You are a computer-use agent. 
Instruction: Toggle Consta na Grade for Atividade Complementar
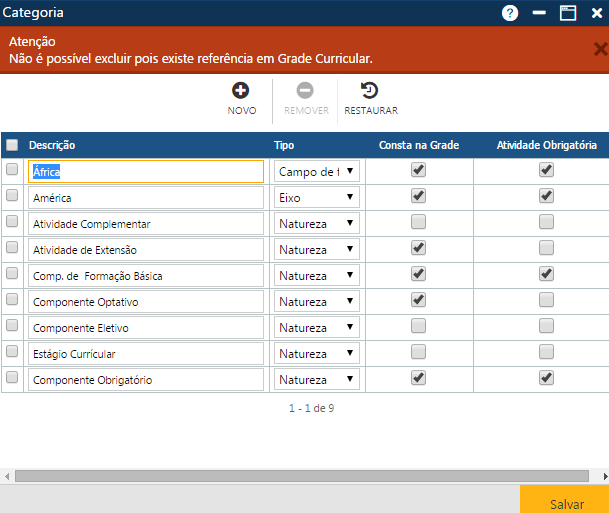click(x=418, y=222)
